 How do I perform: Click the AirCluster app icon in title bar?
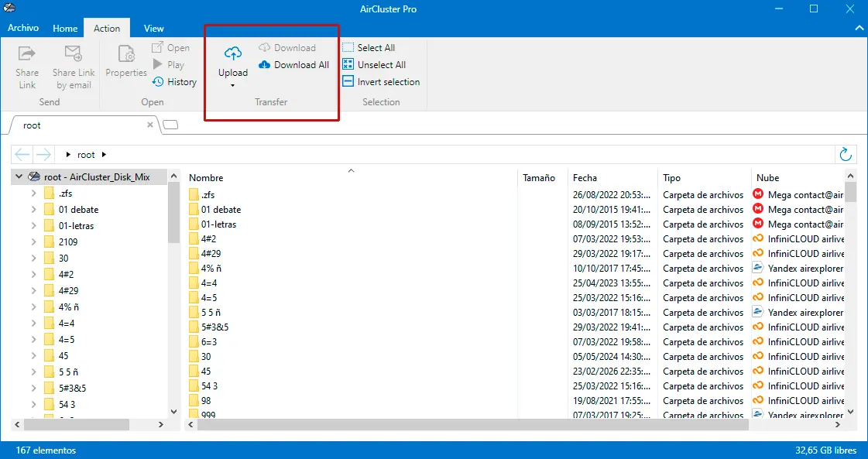coord(9,9)
